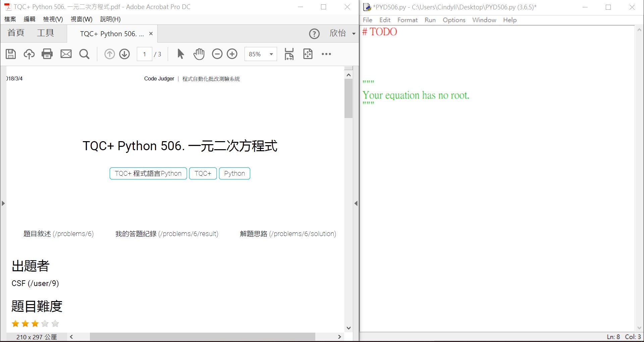
Task: Click the PDF scroll down arrow
Action: coord(348,328)
